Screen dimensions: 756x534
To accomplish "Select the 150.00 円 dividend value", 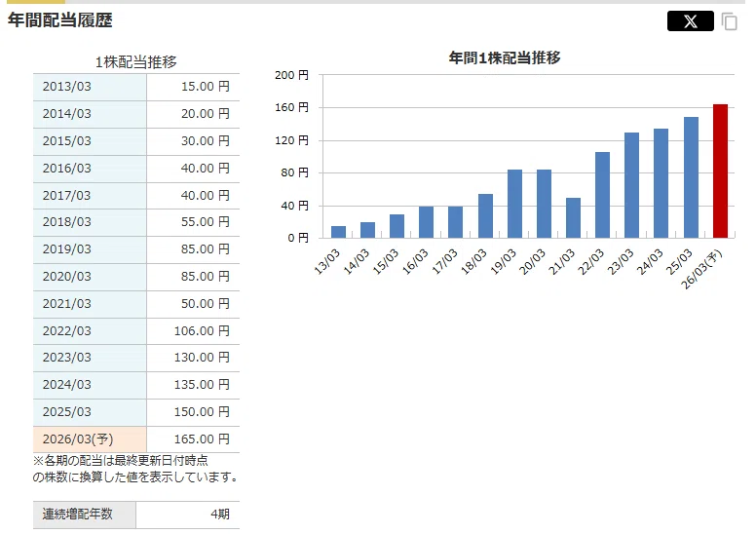I will (x=202, y=412).
